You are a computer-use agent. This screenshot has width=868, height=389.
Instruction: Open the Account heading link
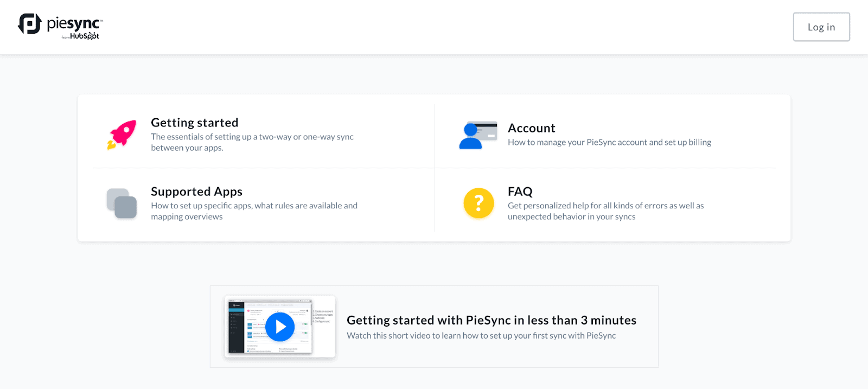pyautogui.click(x=532, y=128)
